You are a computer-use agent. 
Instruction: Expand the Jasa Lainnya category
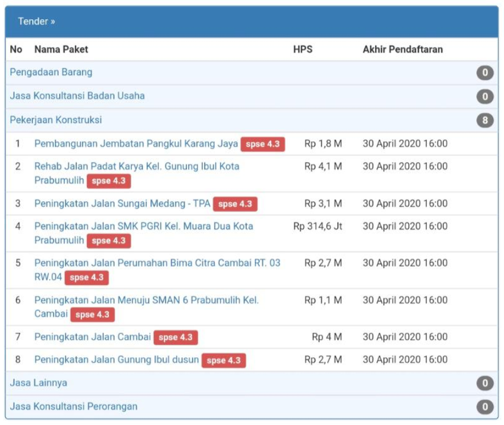pyautogui.click(x=38, y=383)
